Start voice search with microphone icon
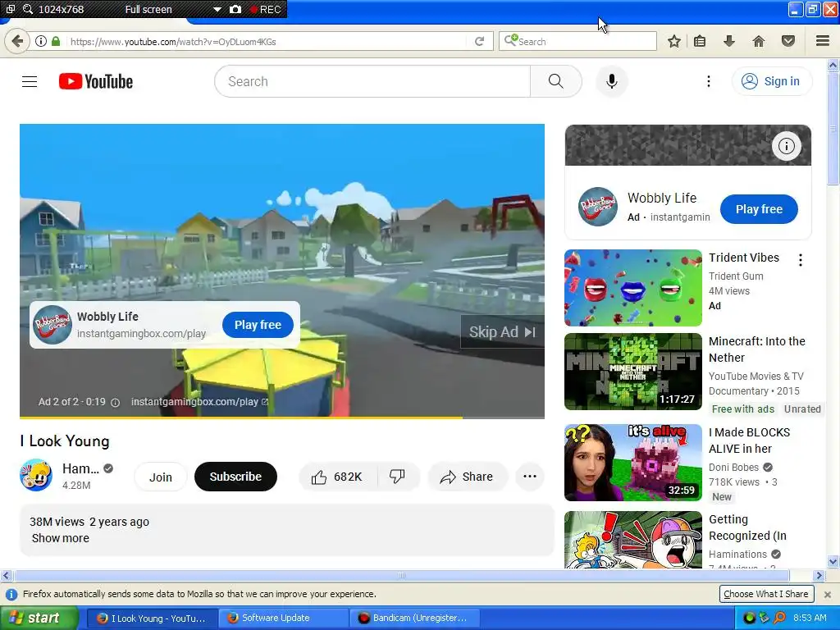 (x=611, y=81)
